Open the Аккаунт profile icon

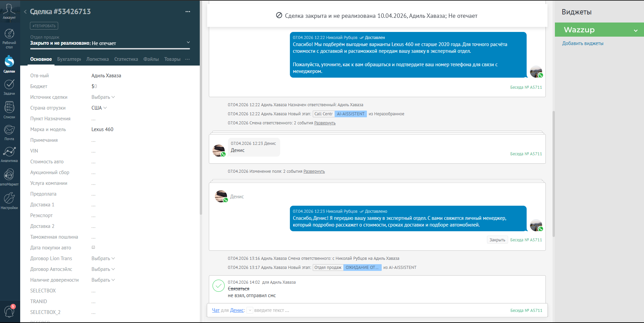[9, 11]
